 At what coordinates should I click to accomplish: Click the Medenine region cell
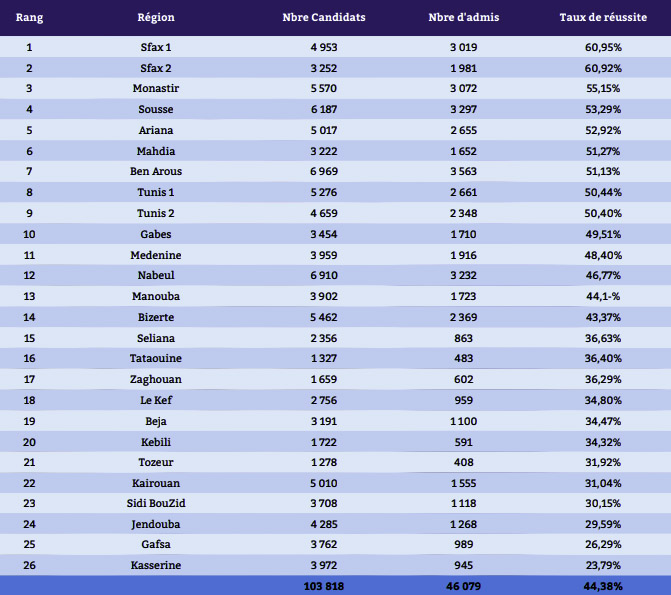tap(156, 255)
